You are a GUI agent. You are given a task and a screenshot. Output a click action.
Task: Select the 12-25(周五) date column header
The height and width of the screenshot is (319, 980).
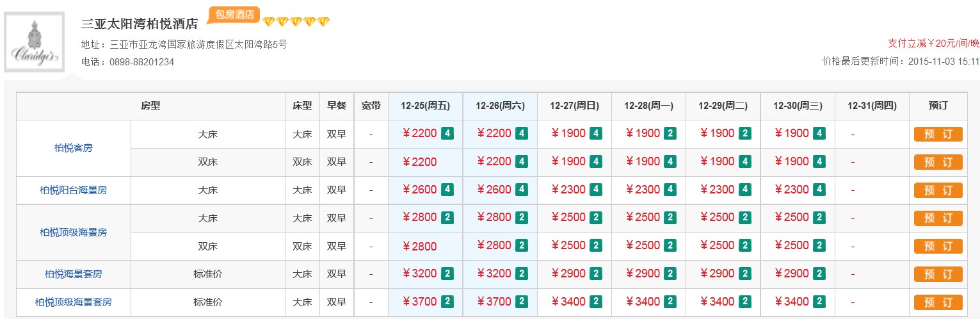click(x=425, y=106)
